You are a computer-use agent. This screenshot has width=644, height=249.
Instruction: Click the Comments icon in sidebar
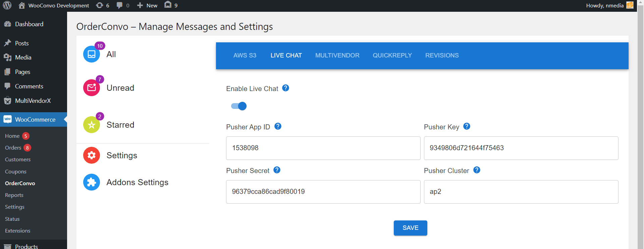[7, 86]
